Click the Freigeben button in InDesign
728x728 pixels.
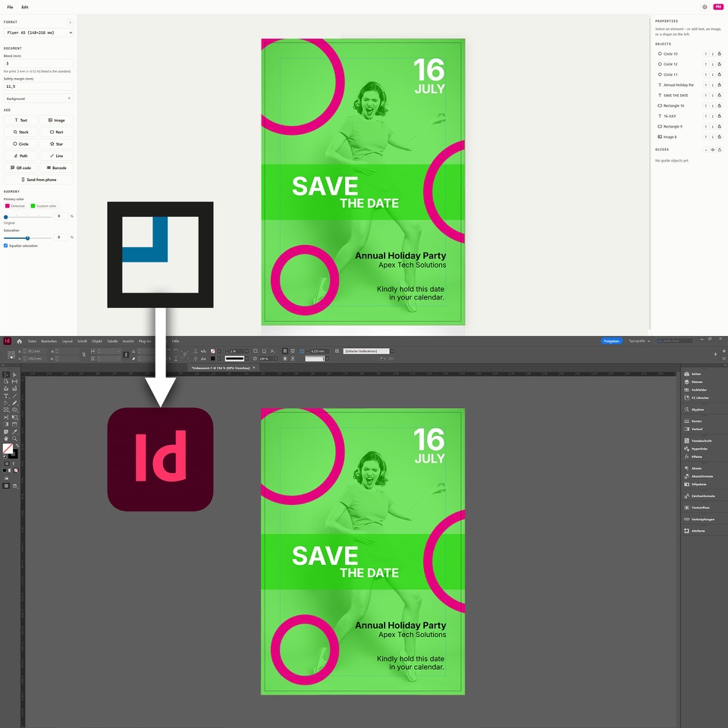[611, 340]
